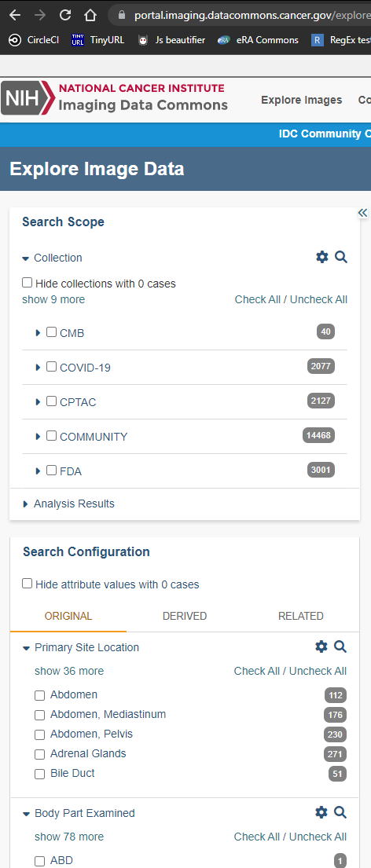Collapse side panel with double chevron

(x=362, y=213)
